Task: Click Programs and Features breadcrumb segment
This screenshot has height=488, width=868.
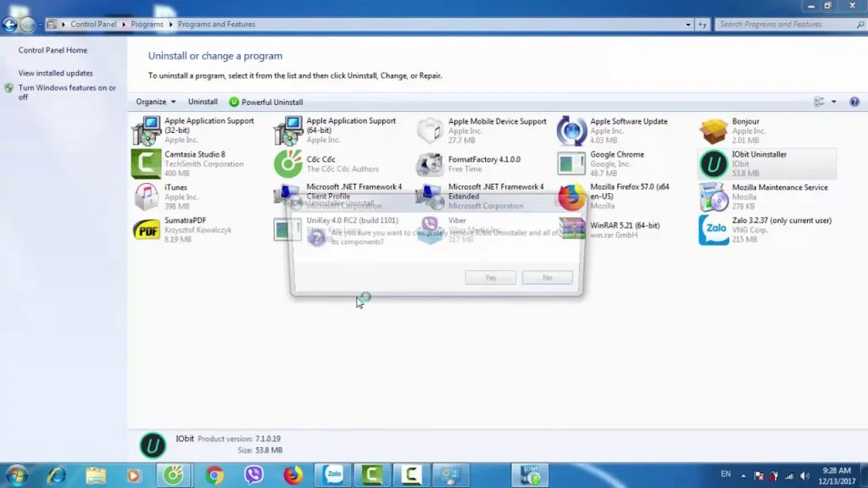Action: (x=216, y=25)
